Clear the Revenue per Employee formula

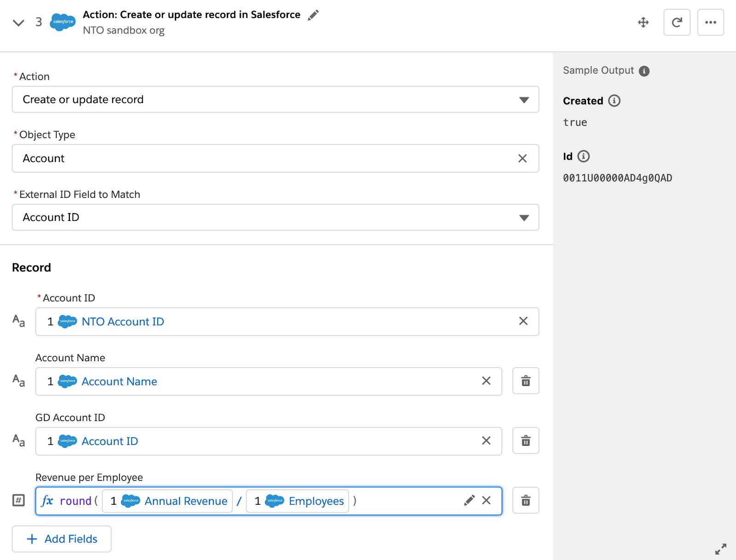click(486, 501)
